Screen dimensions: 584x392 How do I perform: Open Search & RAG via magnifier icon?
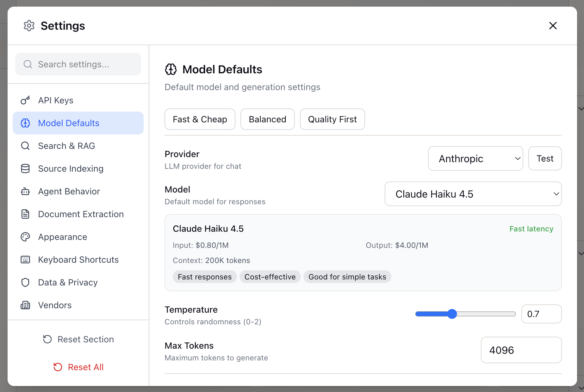click(x=25, y=146)
